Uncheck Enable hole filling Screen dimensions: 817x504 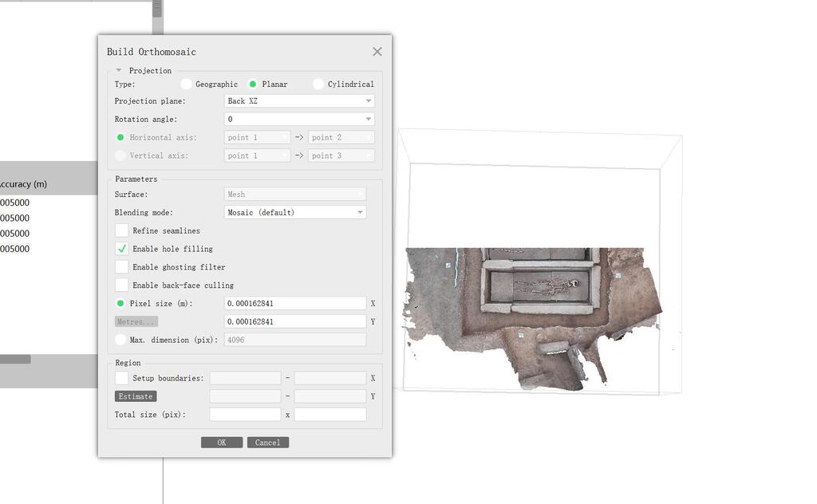coord(122,249)
